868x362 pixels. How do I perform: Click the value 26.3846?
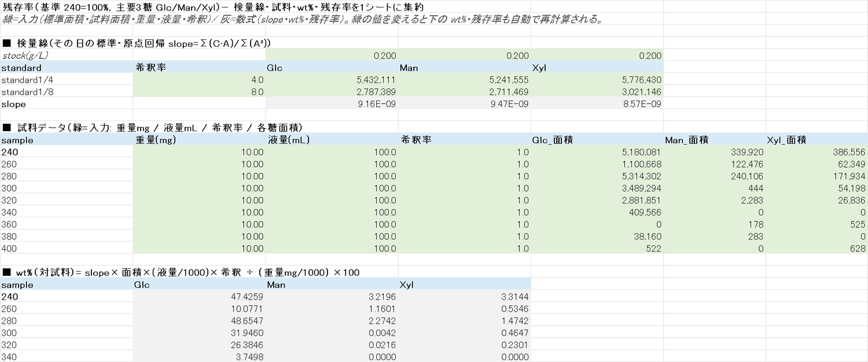click(199, 345)
